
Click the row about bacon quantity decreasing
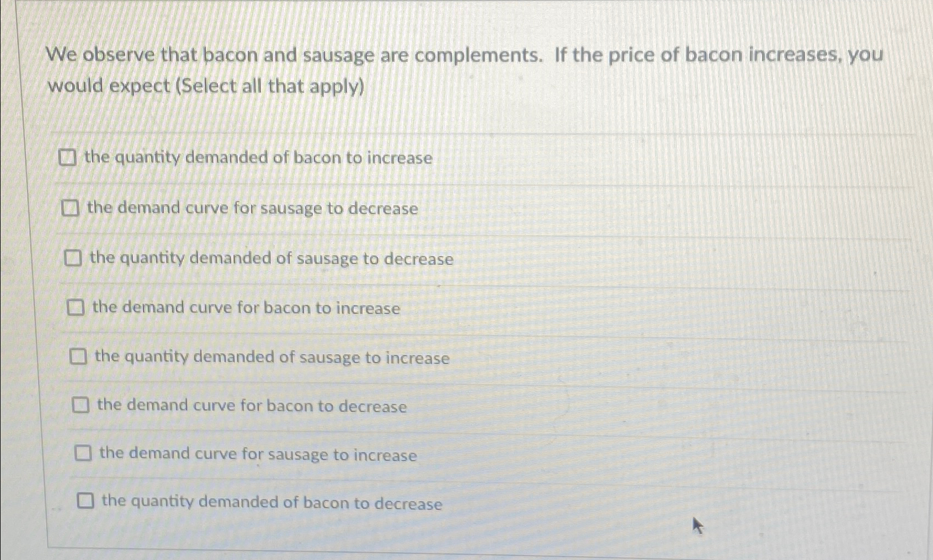tap(270, 502)
